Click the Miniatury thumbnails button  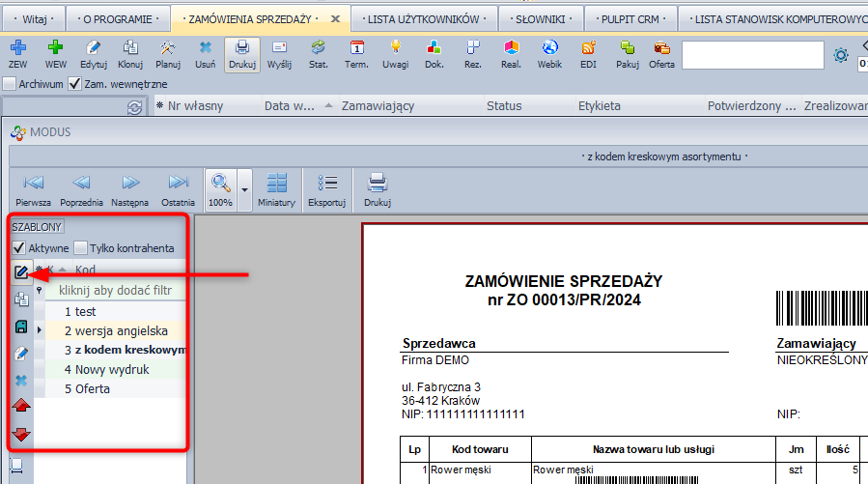(x=276, y=190)
